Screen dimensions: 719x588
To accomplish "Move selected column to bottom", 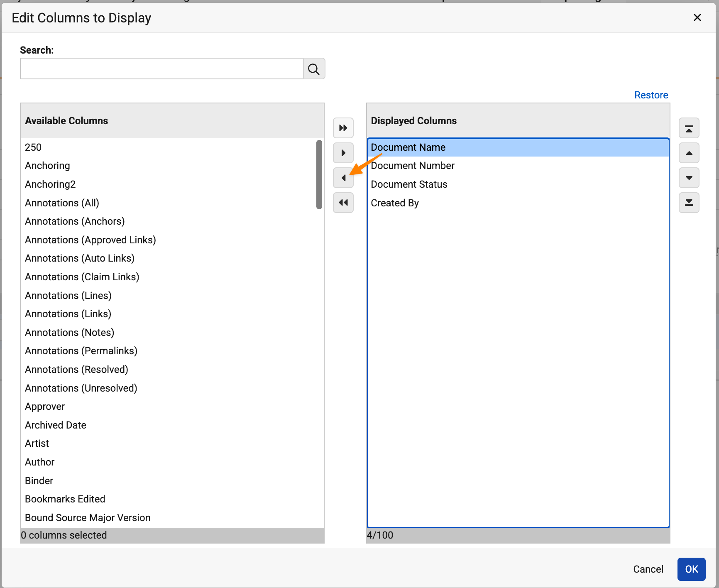I will [x=689, y=203].
